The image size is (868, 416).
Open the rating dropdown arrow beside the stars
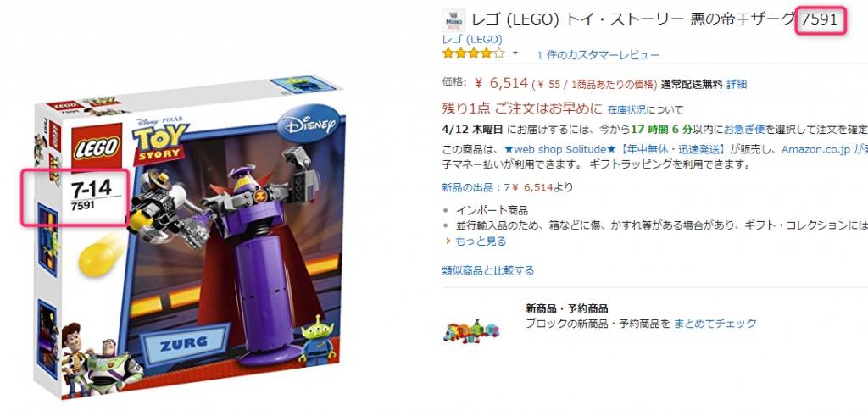515,53
